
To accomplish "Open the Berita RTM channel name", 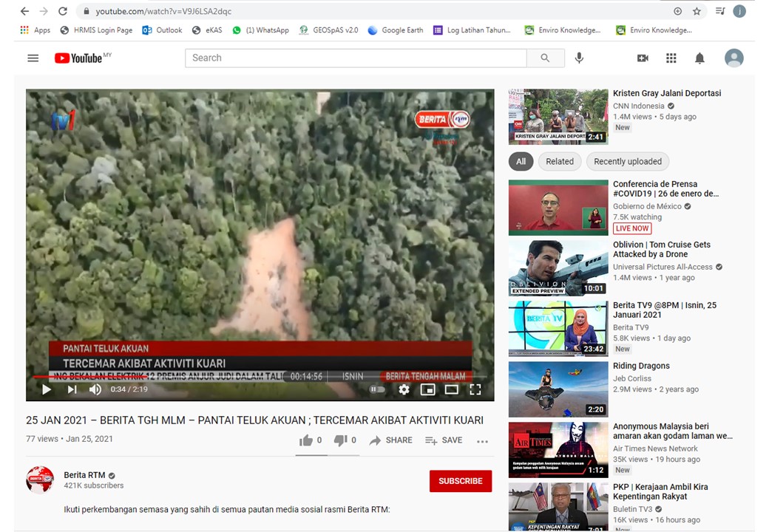I will (84, 475).
